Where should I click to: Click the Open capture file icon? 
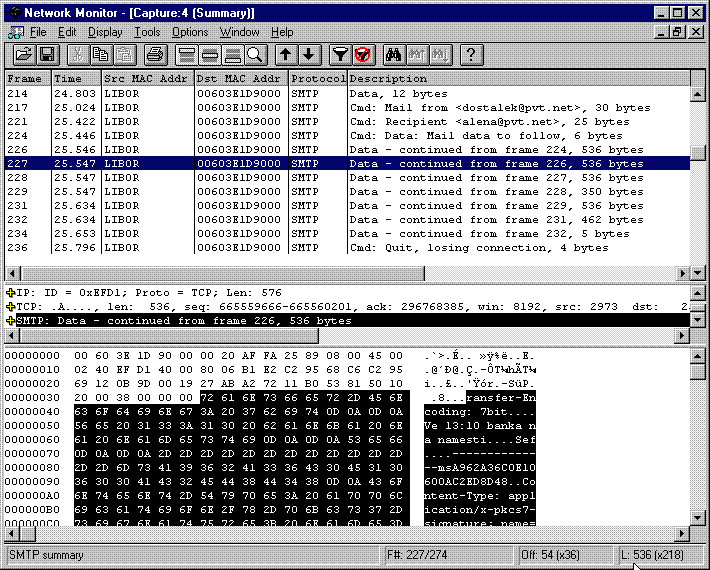coord(23,54)
